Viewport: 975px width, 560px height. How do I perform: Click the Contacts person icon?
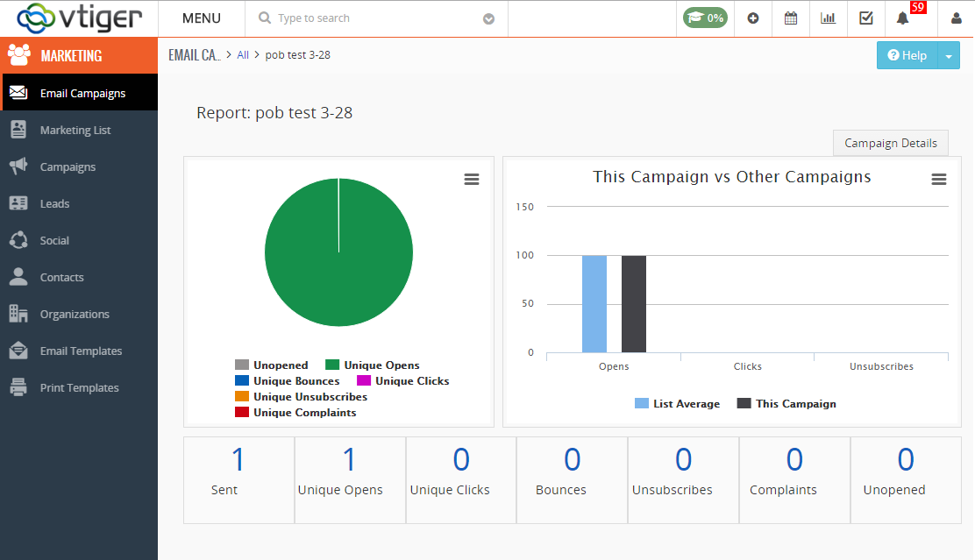pyautogui.click(x=18, y=277)
